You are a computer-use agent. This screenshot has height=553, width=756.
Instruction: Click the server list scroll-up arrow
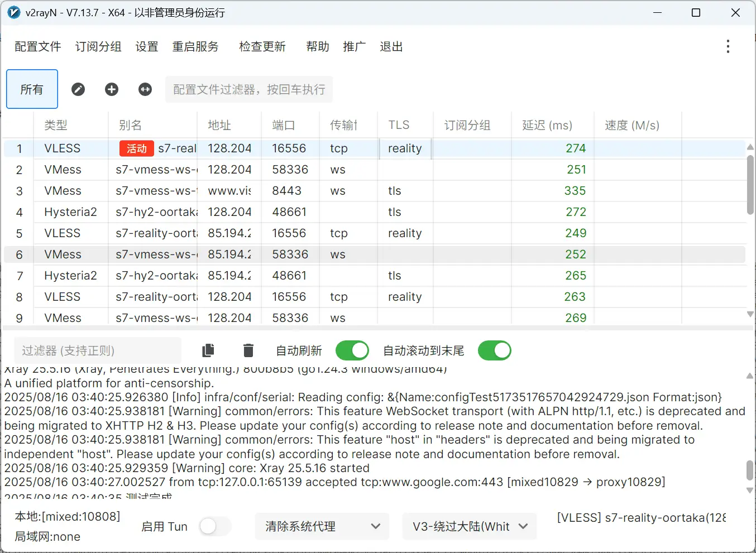click(750, 147)
